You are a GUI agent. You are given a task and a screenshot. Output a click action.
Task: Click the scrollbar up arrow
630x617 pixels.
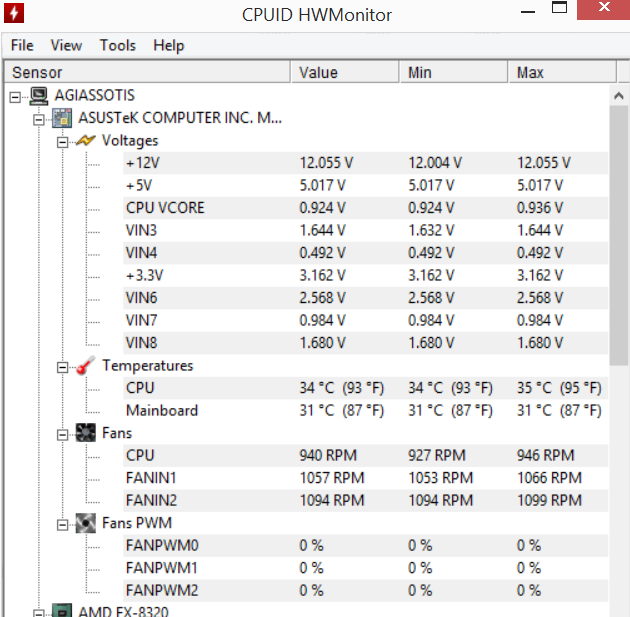click(619, 96)
